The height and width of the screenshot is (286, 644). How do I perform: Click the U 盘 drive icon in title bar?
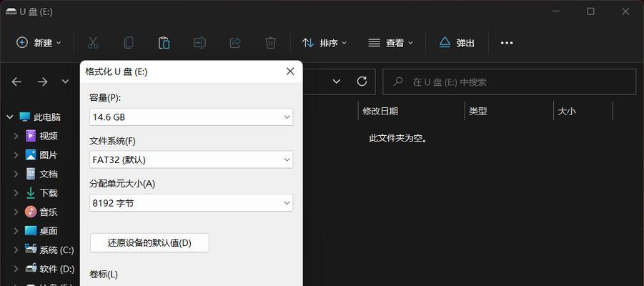tap(11, 11)
